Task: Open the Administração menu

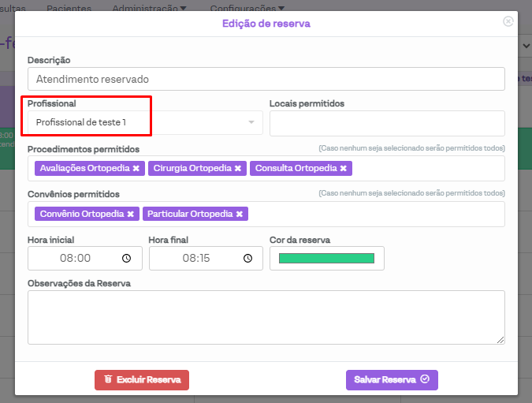Action: (x=149, y=9)
